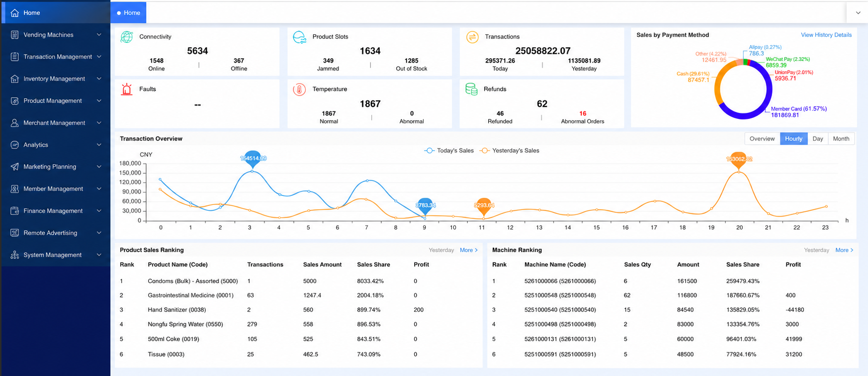
Task: Switch chart to Hourly view
Action: pyautogui.click(x=793, y=139)
